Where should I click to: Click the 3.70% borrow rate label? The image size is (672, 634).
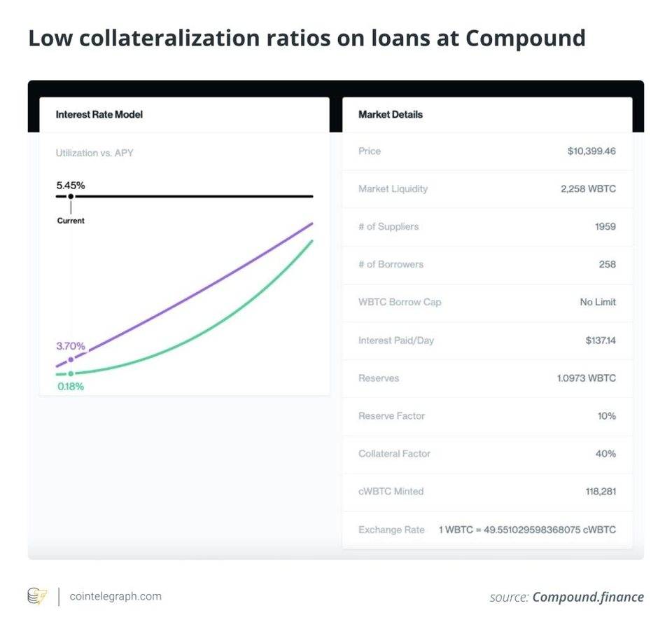pos(71,346)
